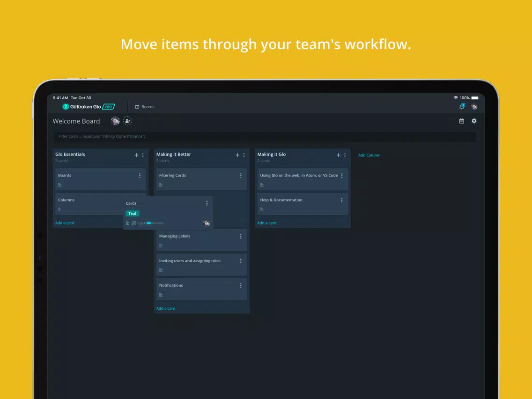Viewport: 532px width, 399px height.
Task: Open options menu on Filtering Cards card
Action: [241, 176]
